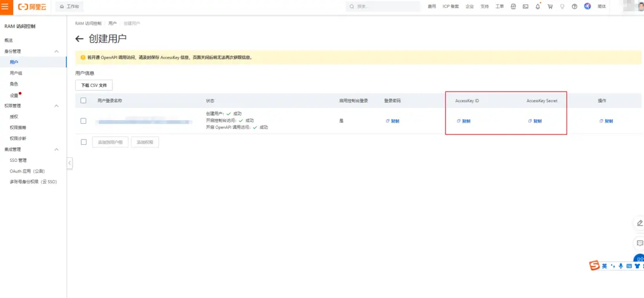This screenshot has height=298, width=644.
Task: Click 添加到用户组 button
Action: [110, 142]
